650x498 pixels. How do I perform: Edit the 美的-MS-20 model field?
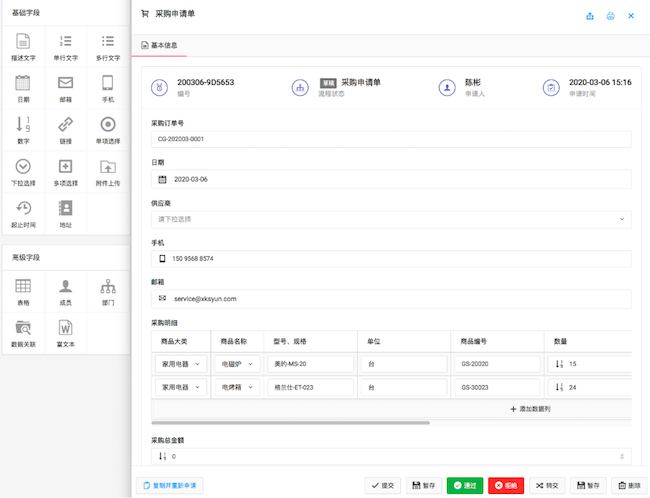tap(310, 364)
